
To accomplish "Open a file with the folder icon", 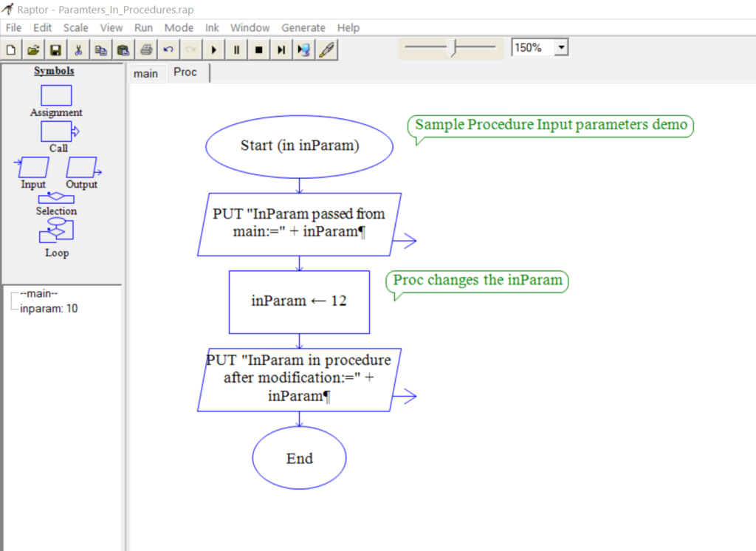I will coord(32,49).
